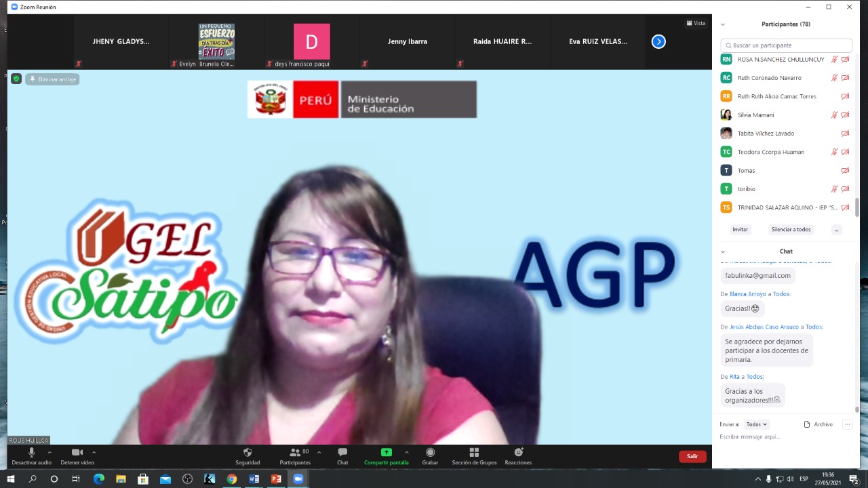Select participant TRINIDAD SALAZAR AQUINO
This screenshot has height=488, width=868.
click(785, 207)
